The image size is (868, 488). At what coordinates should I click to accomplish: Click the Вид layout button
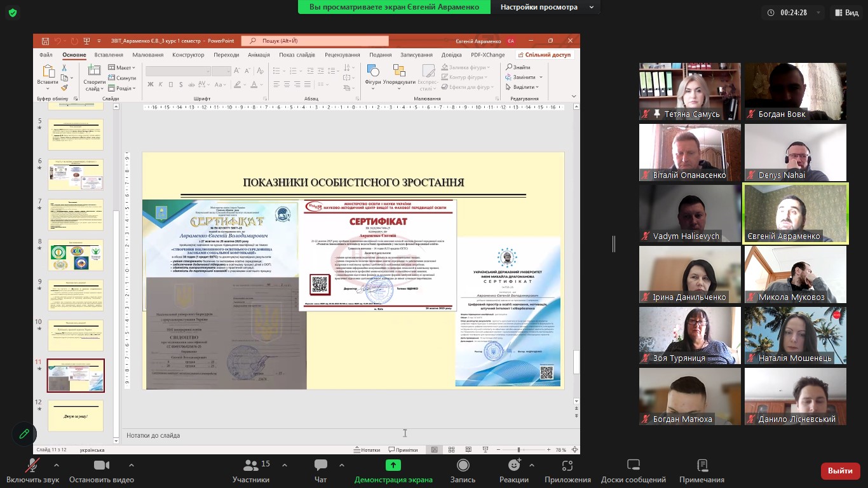coord(846,13)
